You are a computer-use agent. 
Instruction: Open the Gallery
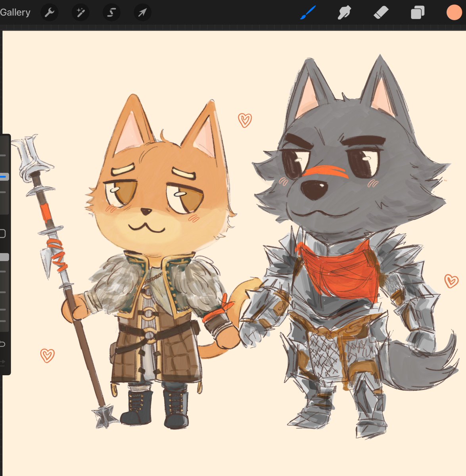[15, 12]
